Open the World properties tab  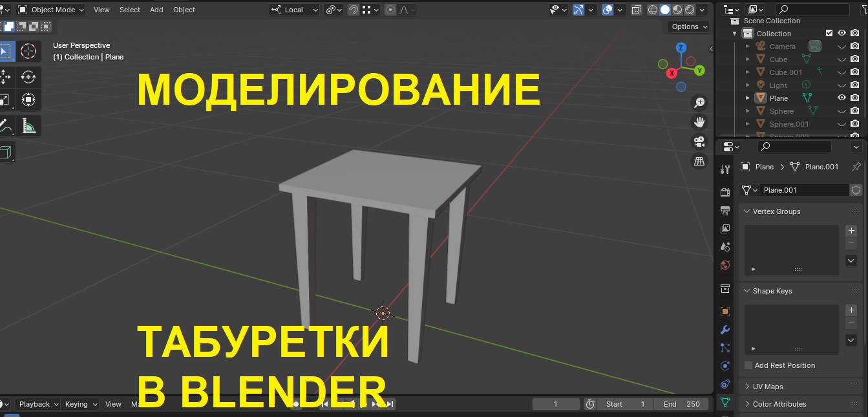pos(725,265)
